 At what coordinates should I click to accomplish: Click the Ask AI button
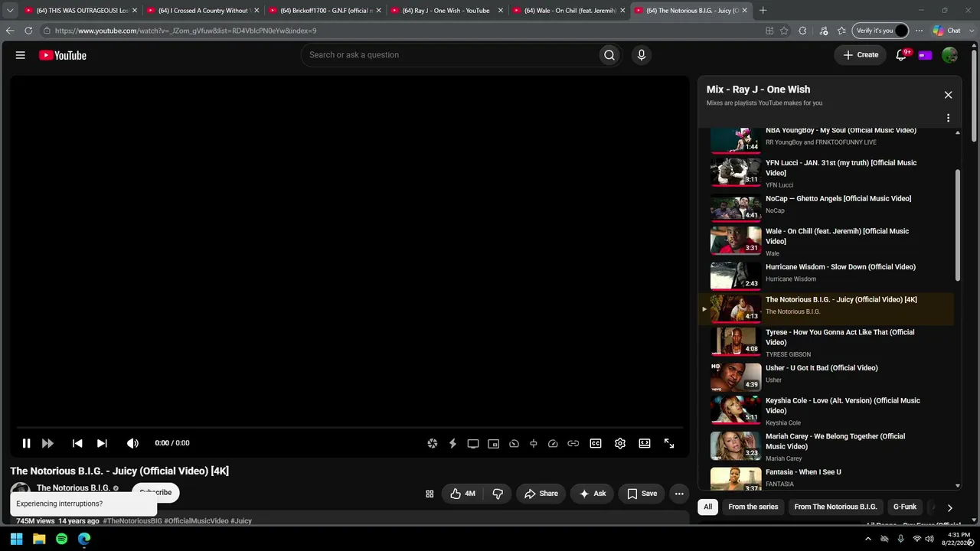point(593,494)
